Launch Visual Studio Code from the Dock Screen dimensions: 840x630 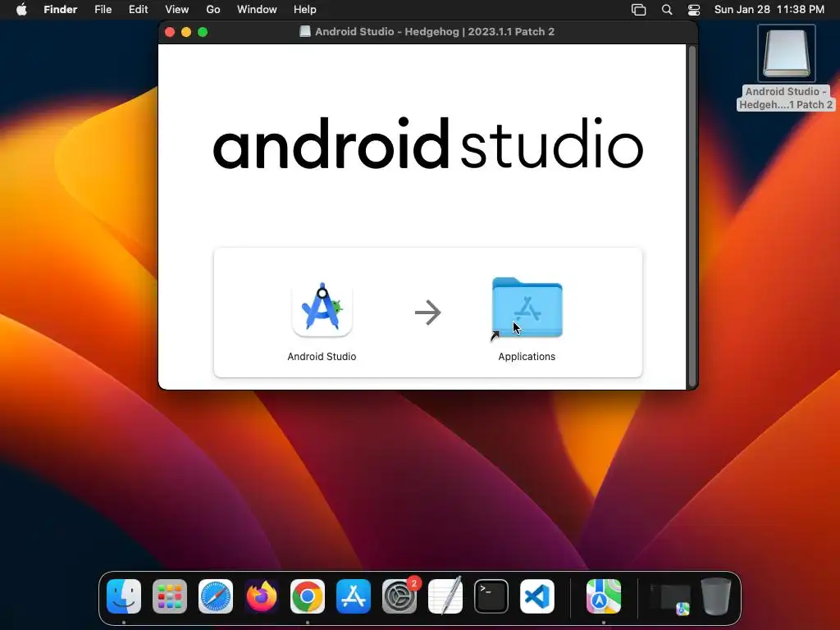pyautogui.click(x=537, y=596)
